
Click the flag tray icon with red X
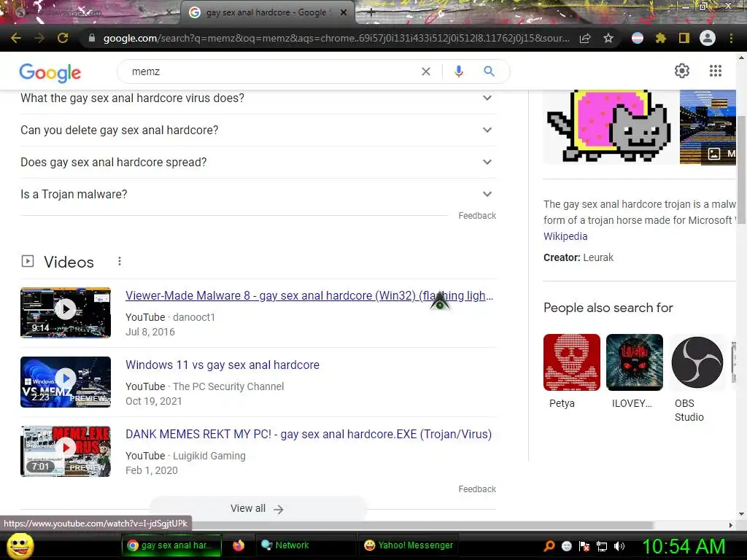click(584, 545)
